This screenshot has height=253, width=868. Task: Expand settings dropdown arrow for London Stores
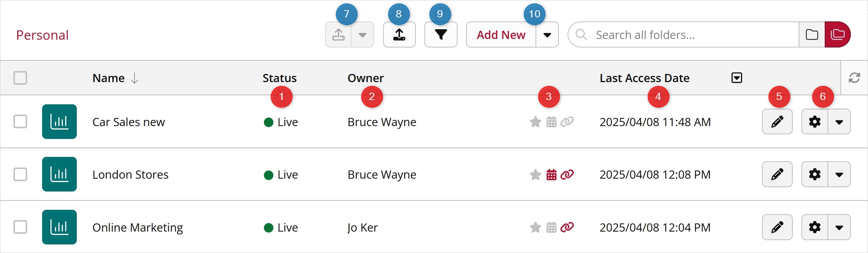pyautogui.click(x=839, y=174)
